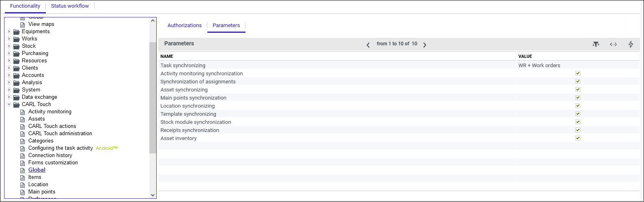Open CARL Touch actions item
644x202 pixels.
coord(52,126)
